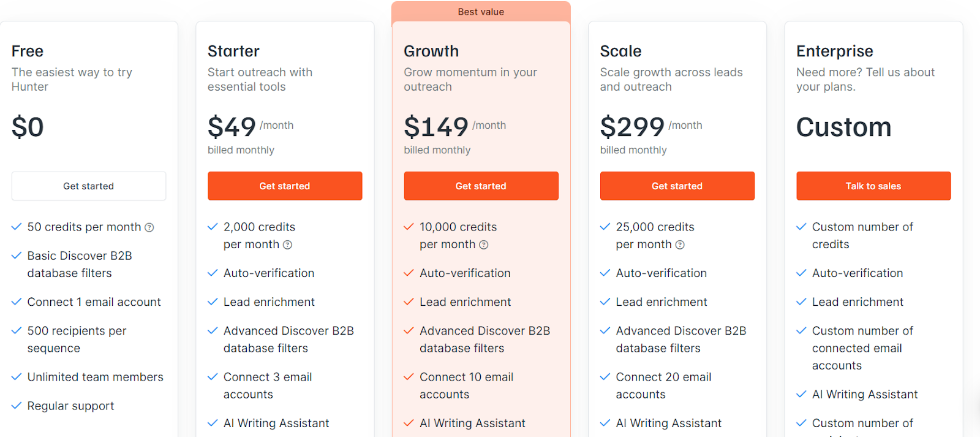Click Get started on the Scale plan
Screen dimensions: 980x437
pos(676,186)
